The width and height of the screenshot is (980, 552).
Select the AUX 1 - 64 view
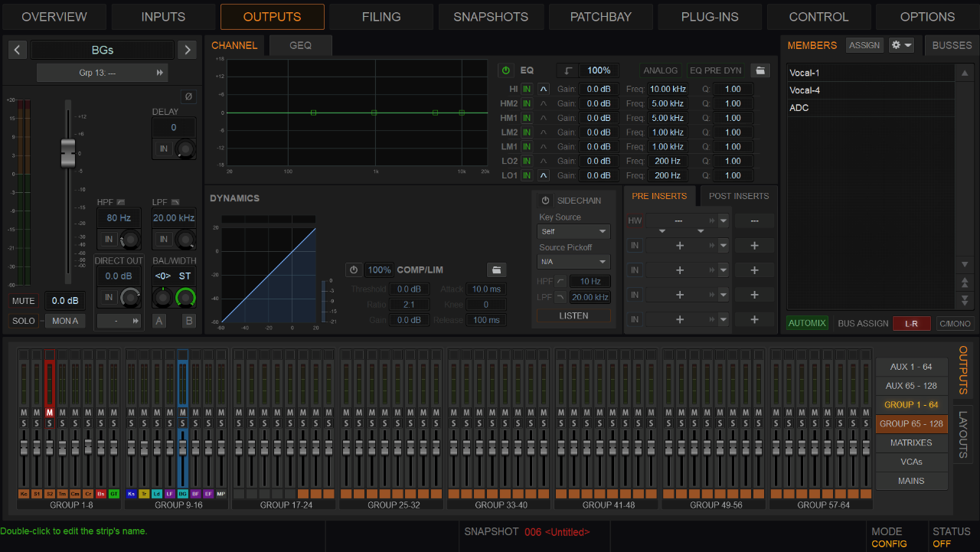pyautogui.click(x=911, y=367)
